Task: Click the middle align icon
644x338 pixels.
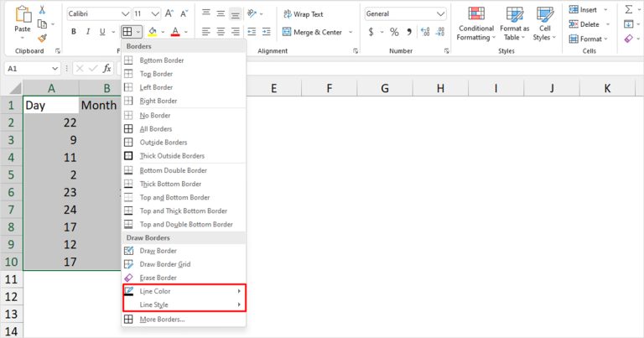Action: [x=221, y=13]
